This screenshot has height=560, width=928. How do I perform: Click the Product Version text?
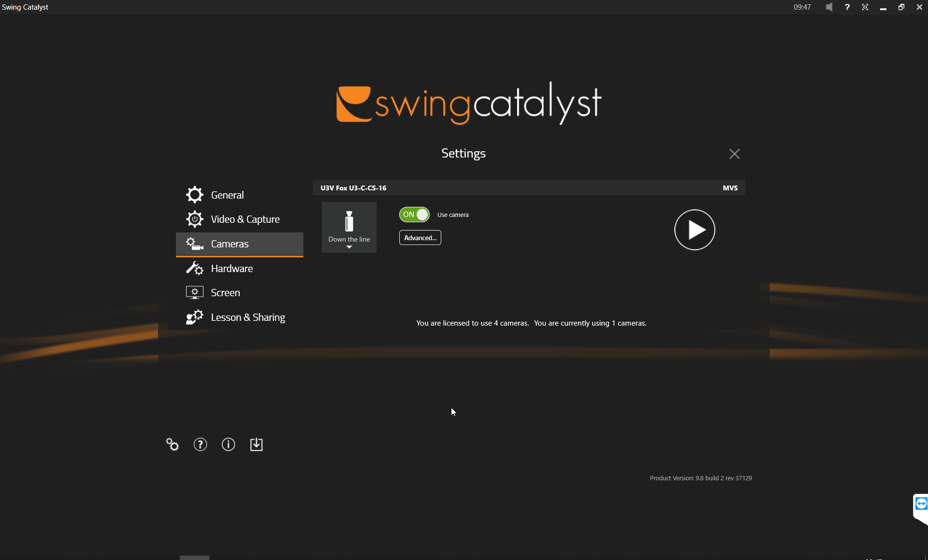pos(701,478)
